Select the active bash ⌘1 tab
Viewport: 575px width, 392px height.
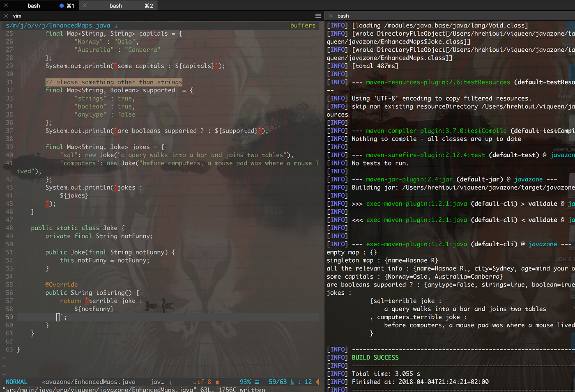click(34, 5)
